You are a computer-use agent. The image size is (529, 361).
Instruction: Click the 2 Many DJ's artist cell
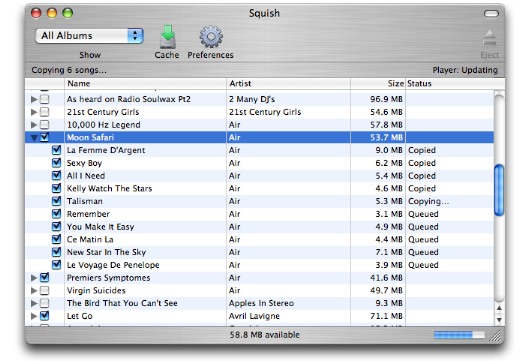click(x=252, y=99)
